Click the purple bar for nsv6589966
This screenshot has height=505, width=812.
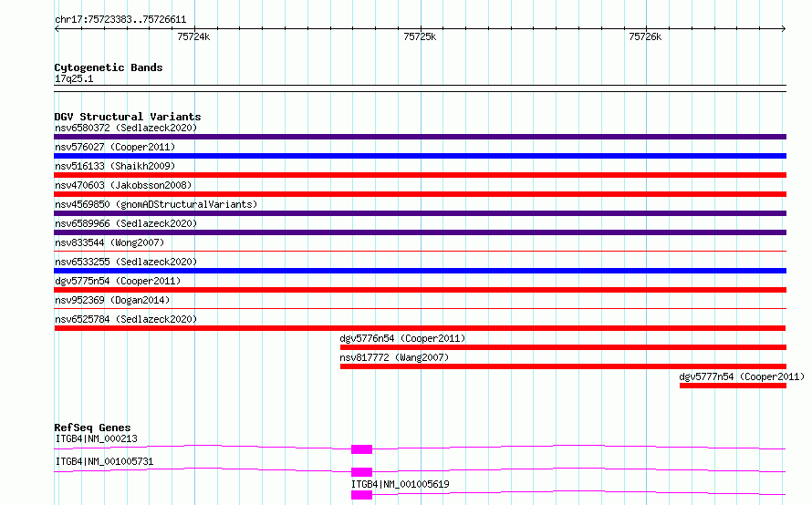click(420, 232)
